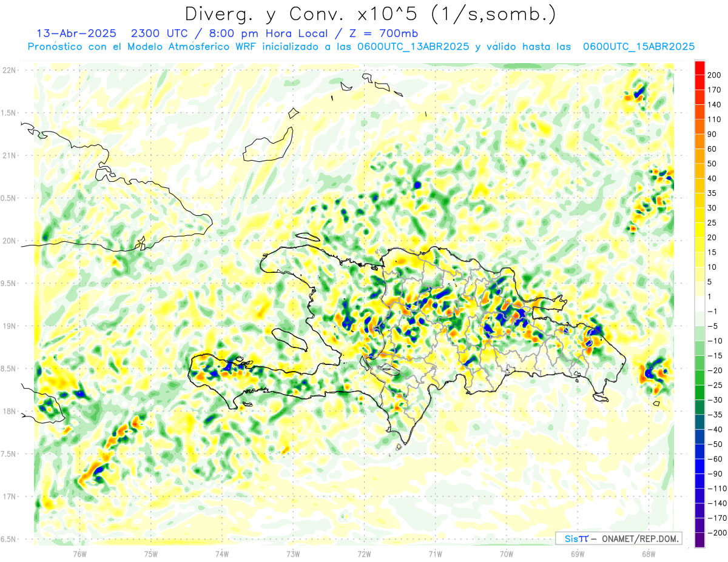The height and width of the screenshot is (562, 728).
Task: Click the '8.5N' latitude label
Action: (x=8, y=369)
